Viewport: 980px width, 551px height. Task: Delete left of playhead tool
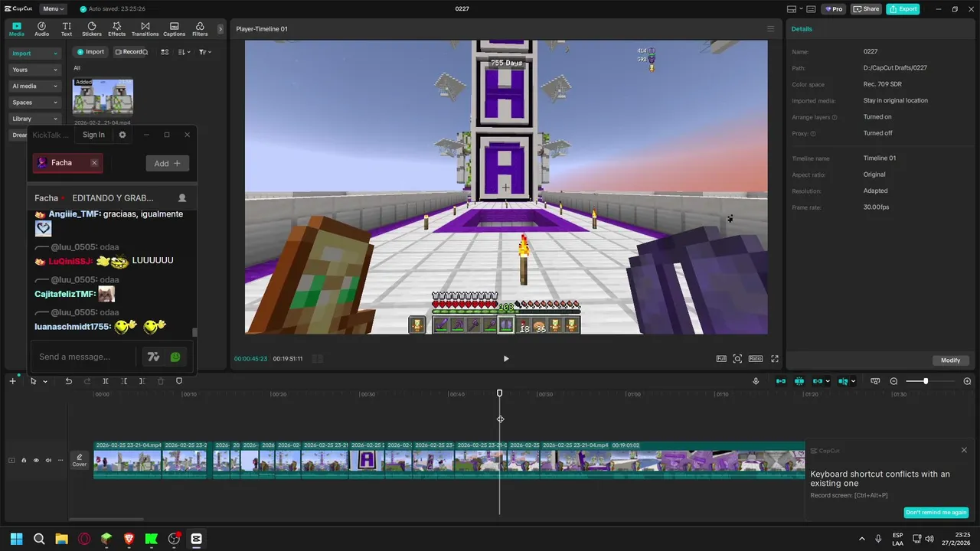(x=124, y=381)
